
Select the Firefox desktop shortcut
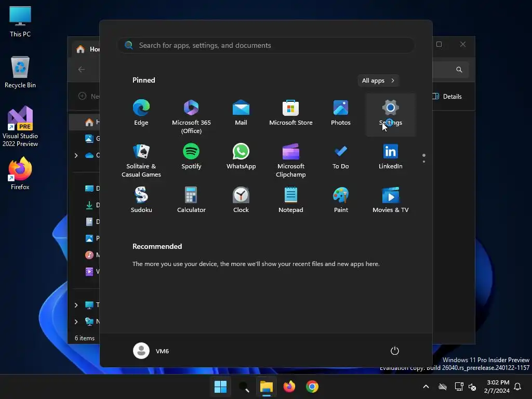pos(20,174)
